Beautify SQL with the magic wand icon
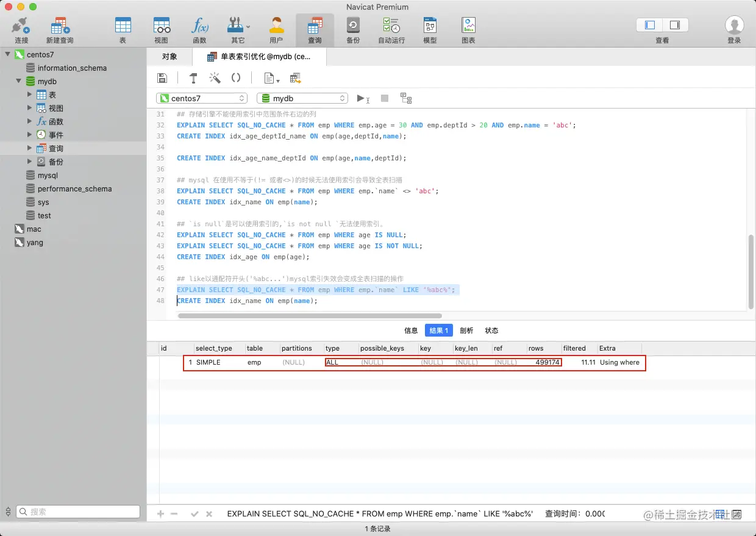Image resolution: width=756 pixels, height=536 pixels. [x=215, y=78]
